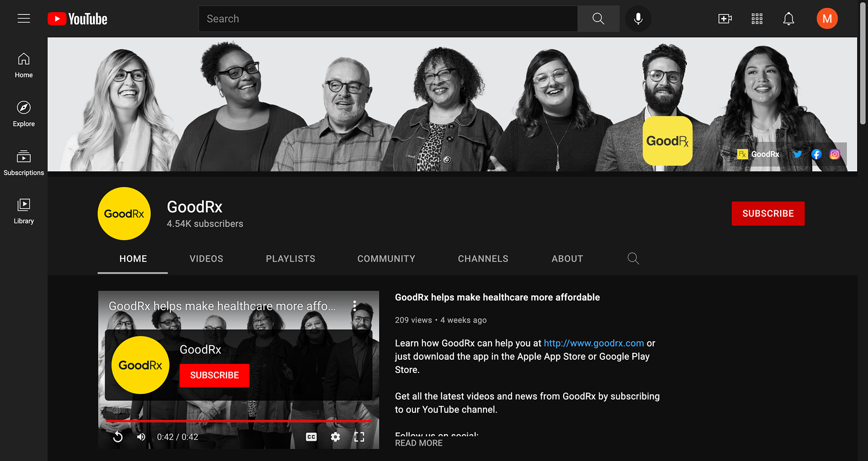
Task: Click '209 views • 4 weeks ago' text
Action: pyautogui.click(x=441, y=320)
